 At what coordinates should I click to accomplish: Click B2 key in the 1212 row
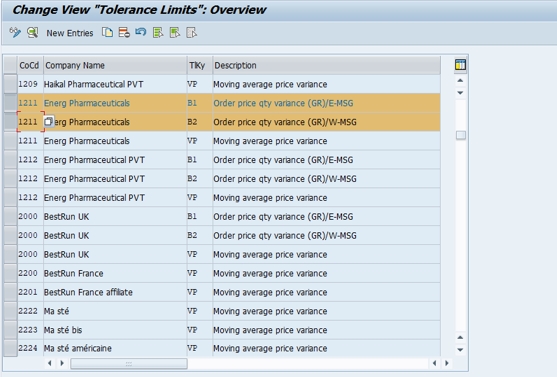[x=192, y=179]
